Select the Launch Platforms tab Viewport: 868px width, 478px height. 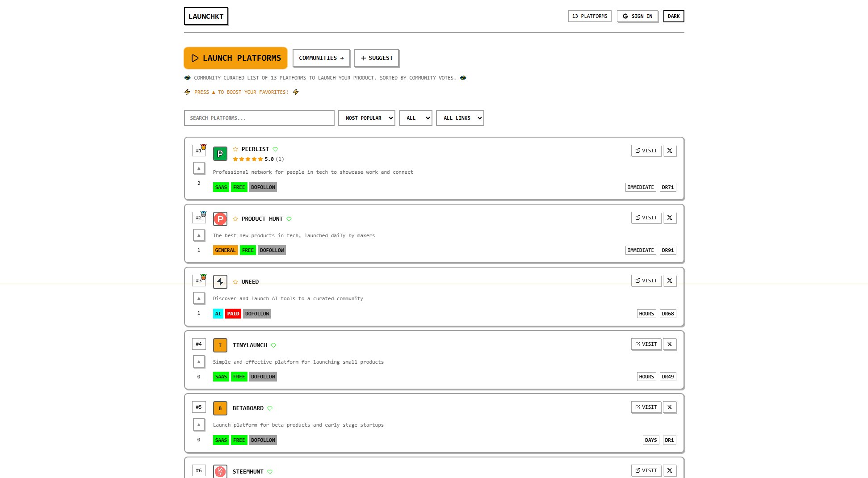pos(235,58)
